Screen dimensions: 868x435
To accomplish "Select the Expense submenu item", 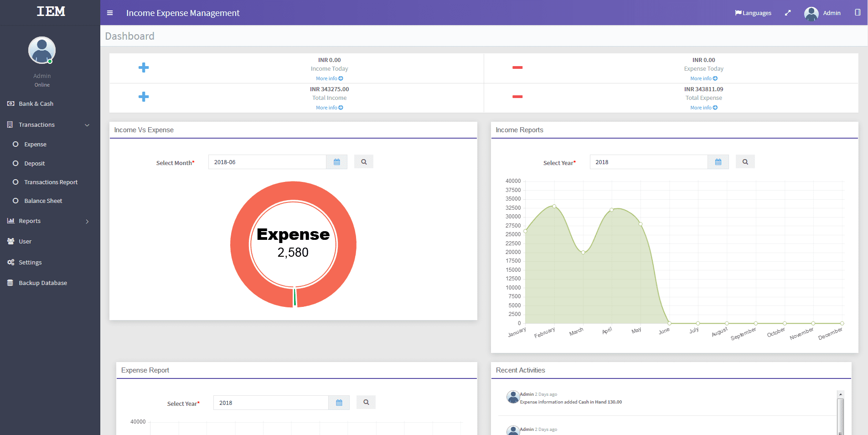I will (x=35, y=144).
